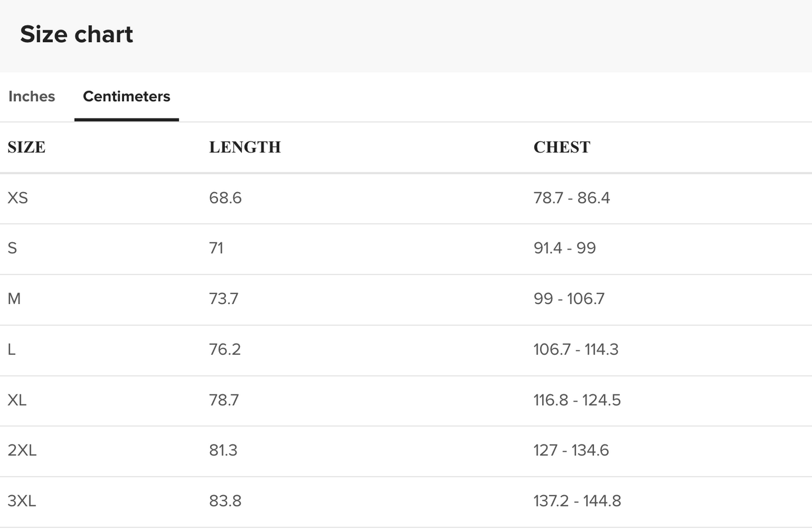Click chest range 137.2 - 144.8

[x=577, y=501]
